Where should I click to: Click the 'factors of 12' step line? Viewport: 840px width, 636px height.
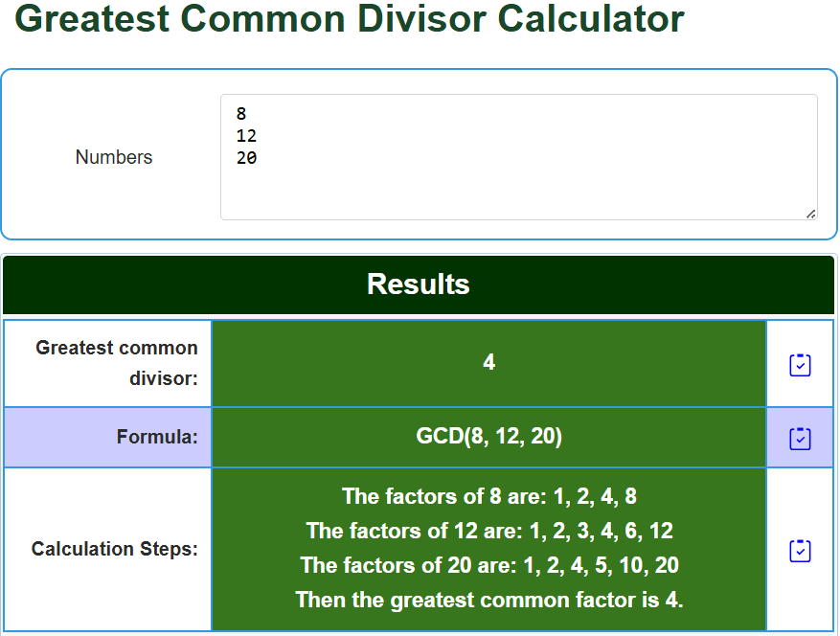pos(489,531)
